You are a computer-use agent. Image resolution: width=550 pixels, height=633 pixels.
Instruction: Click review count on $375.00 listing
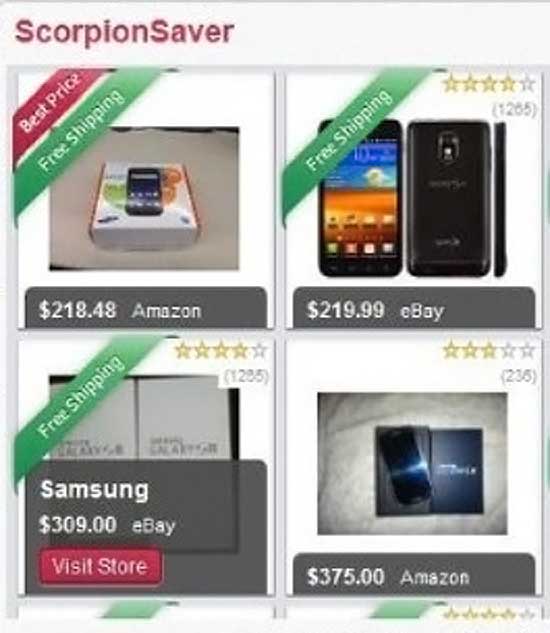pyautogui.click(x=519, y=376)
